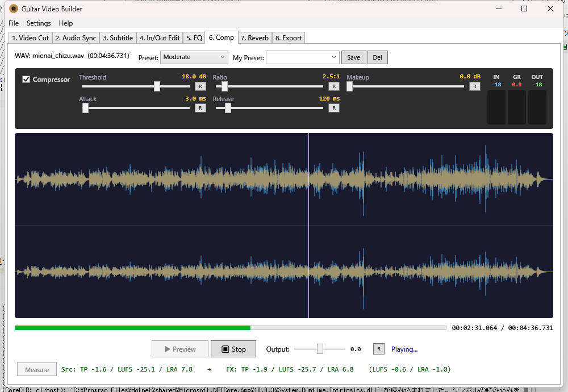The height and width of the screenshot is (392, 568).
Task: Click the Threshold slider handle
Action: pyautogui.click(x=157, y=86)
